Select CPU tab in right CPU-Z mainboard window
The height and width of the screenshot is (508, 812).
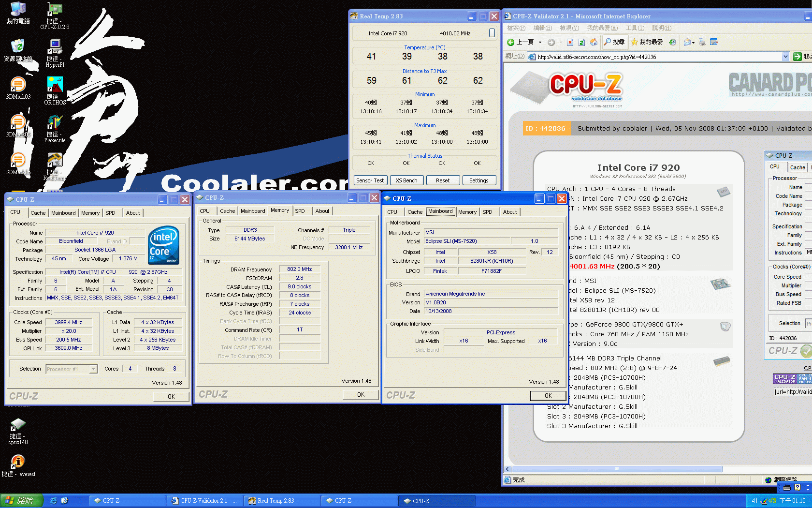392,212
